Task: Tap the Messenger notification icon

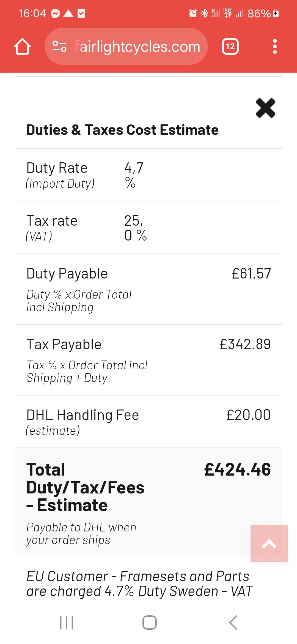Action: pyautogui.click(x=56, y=13)
